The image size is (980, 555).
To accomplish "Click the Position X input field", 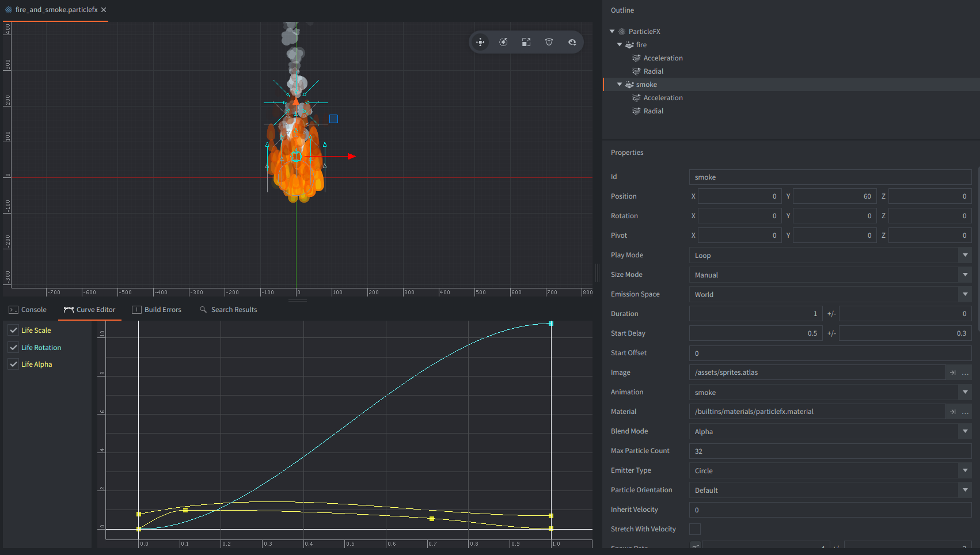I will click(x=740, y=196).
